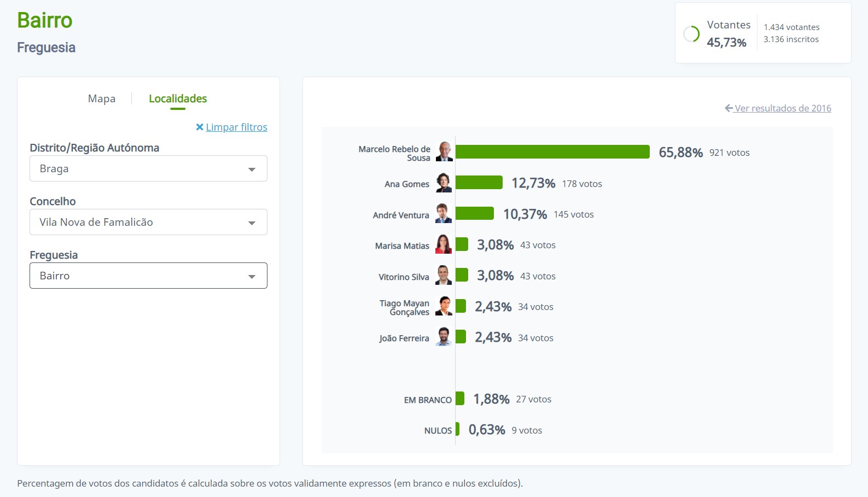
Task: Click João Ferreira's candidate photo
Action: pyautogui.click(x=444, y=337)
